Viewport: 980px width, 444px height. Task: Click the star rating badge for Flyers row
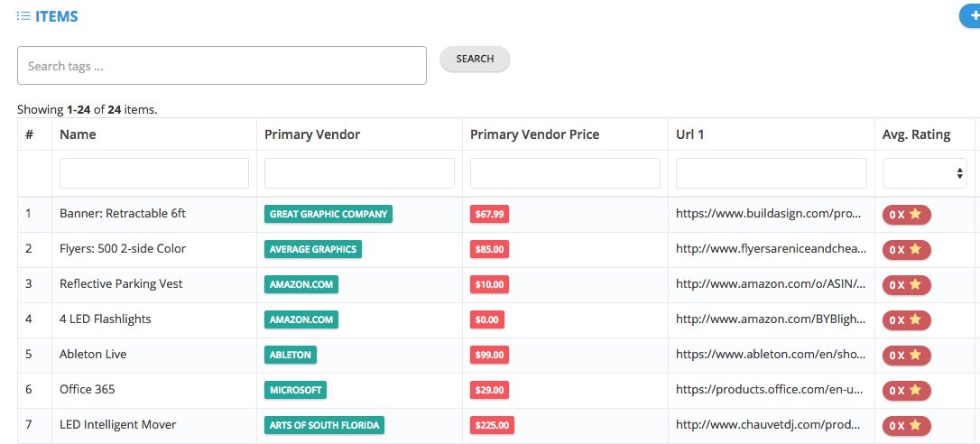tap(906, 249)
